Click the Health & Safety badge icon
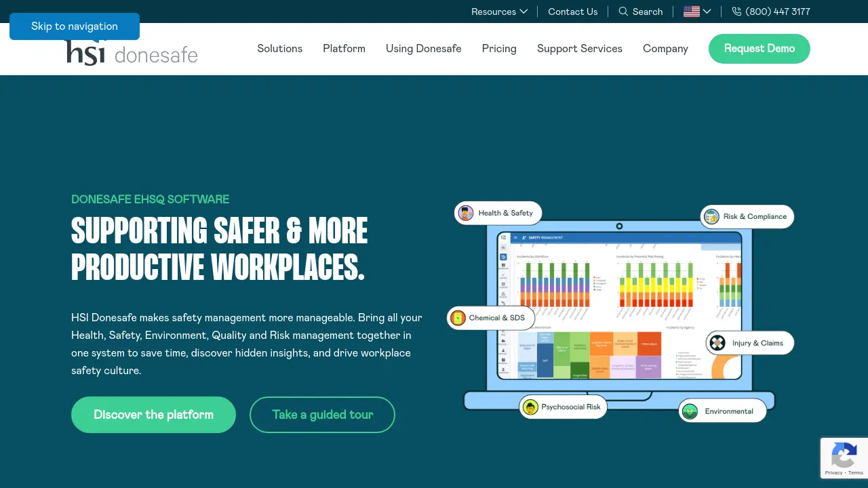The height and width of the screenshot is (488, 868). point(466,213)
